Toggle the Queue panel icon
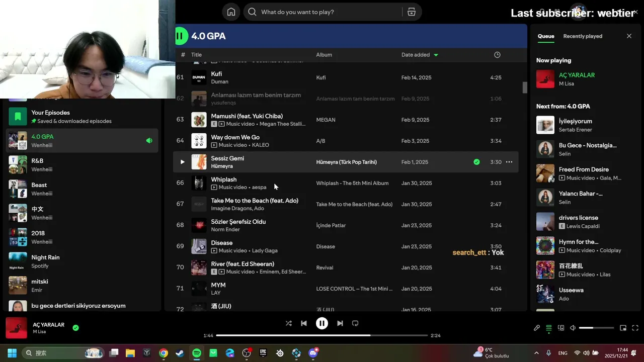Viewport: 644px width, 362px height. click(549, 328)
